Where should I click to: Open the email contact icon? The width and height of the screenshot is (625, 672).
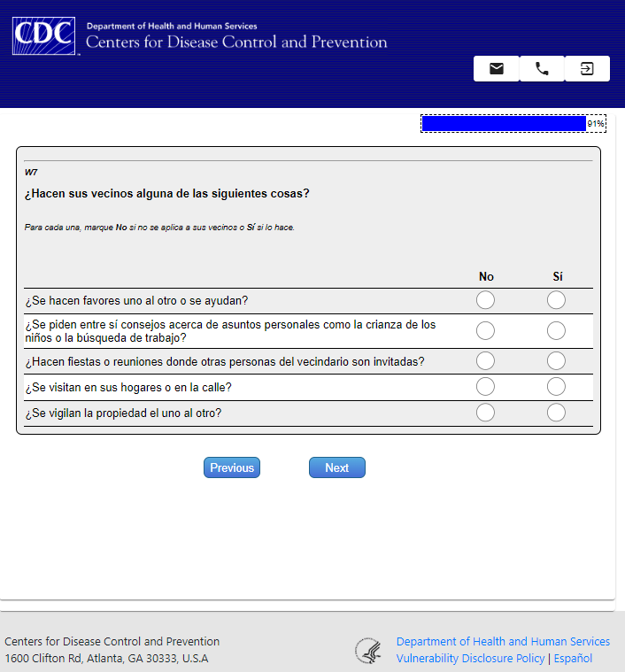[x=497, y=69]
